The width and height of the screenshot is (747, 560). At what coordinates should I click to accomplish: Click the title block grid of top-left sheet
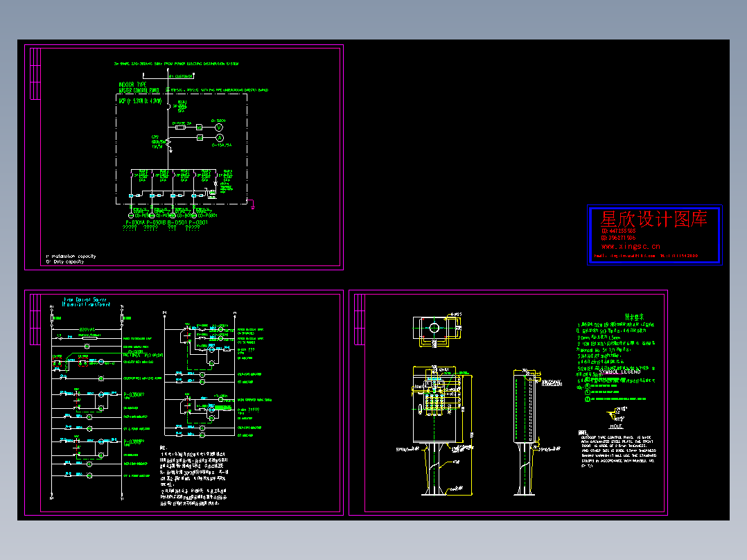coord(35,74)
